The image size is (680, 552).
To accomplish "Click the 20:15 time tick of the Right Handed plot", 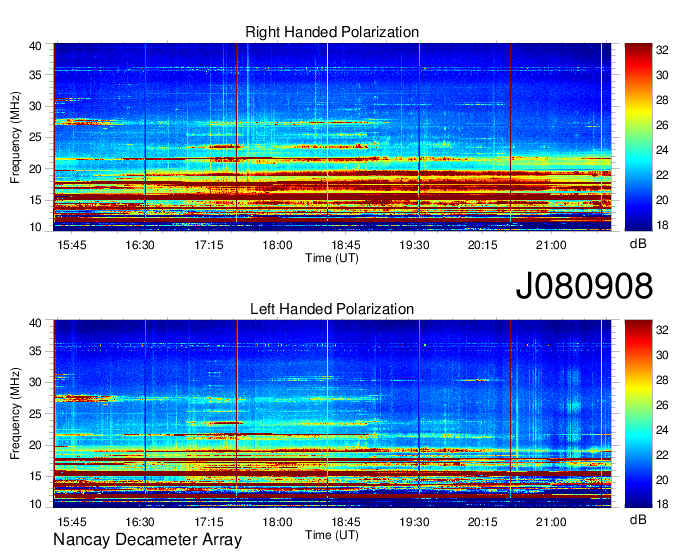I will (x=482, y=245).
